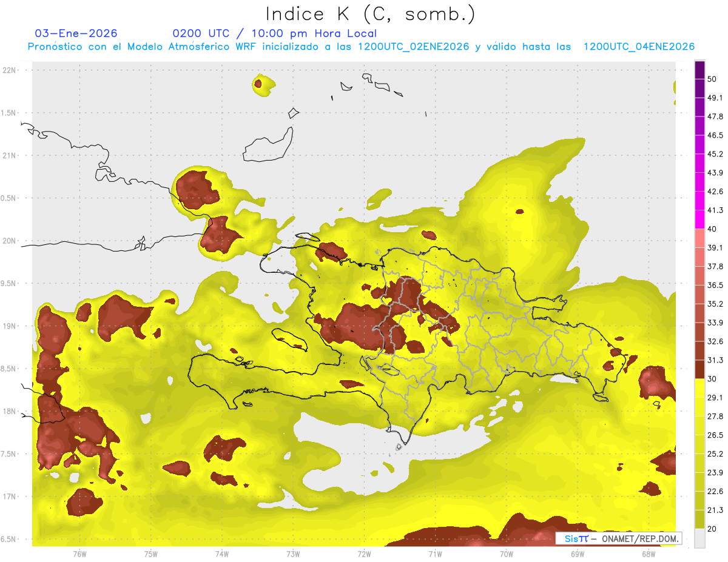Click the legend value "31.3"

click(715, 360)
